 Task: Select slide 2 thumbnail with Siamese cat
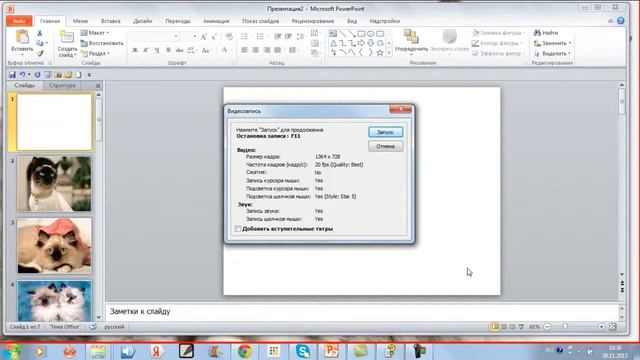tap(54, 184)
